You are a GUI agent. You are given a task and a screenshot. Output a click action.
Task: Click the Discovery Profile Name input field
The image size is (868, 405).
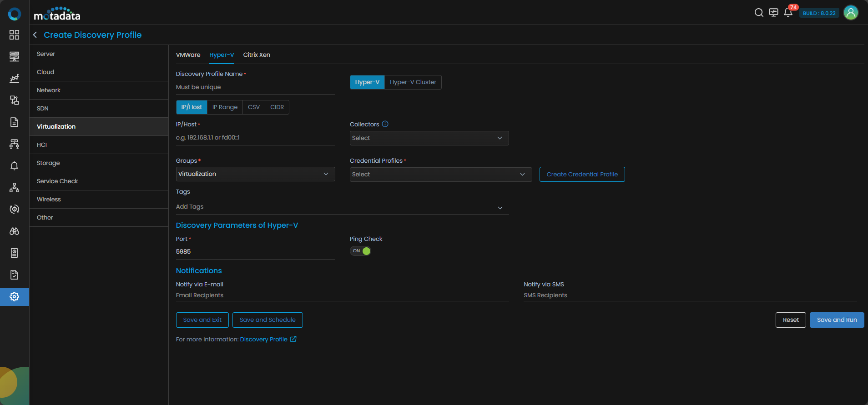[255, 87]
